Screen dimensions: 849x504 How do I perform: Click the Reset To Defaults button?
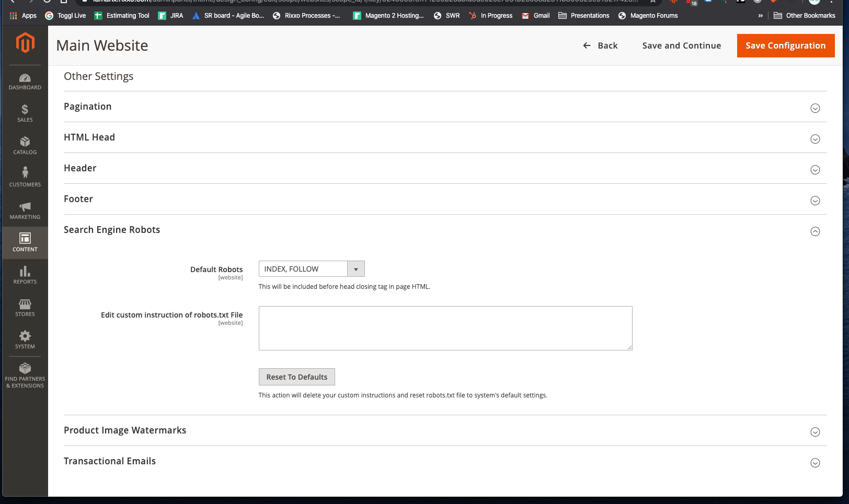coord(296,377)
